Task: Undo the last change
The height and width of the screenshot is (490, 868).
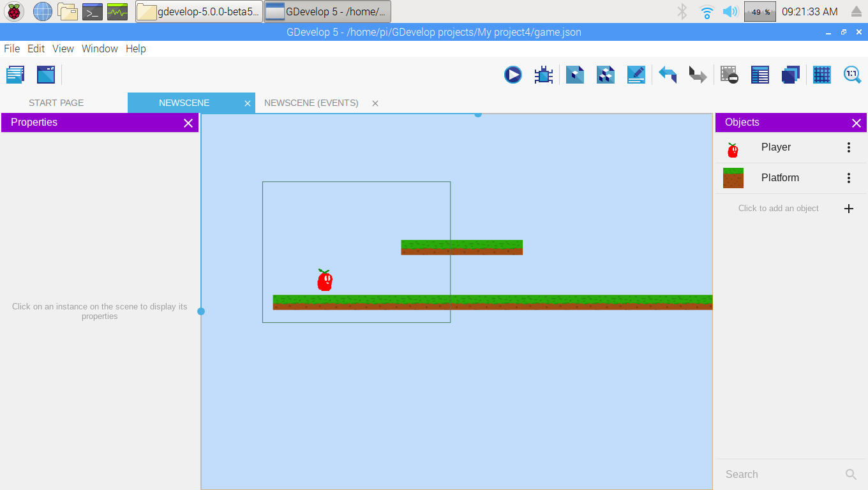Action: [668, 75]
